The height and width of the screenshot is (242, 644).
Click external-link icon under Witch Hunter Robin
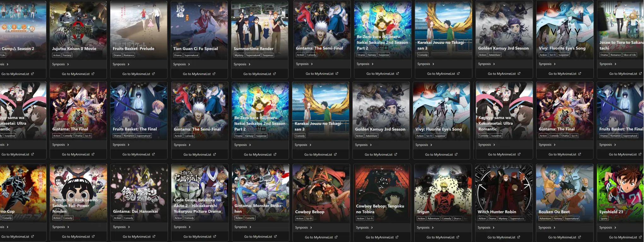[518, 237]
